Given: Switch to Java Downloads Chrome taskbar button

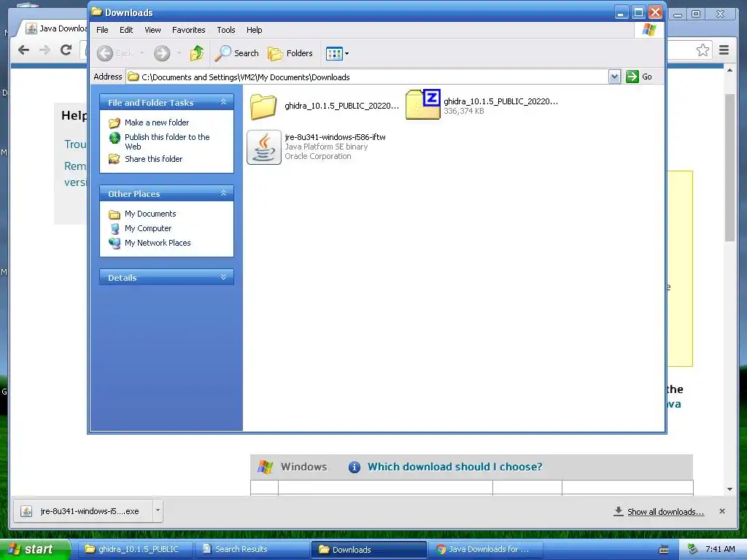Looking at the screenshot, I should pyautogui.click(x=485, y=549).
